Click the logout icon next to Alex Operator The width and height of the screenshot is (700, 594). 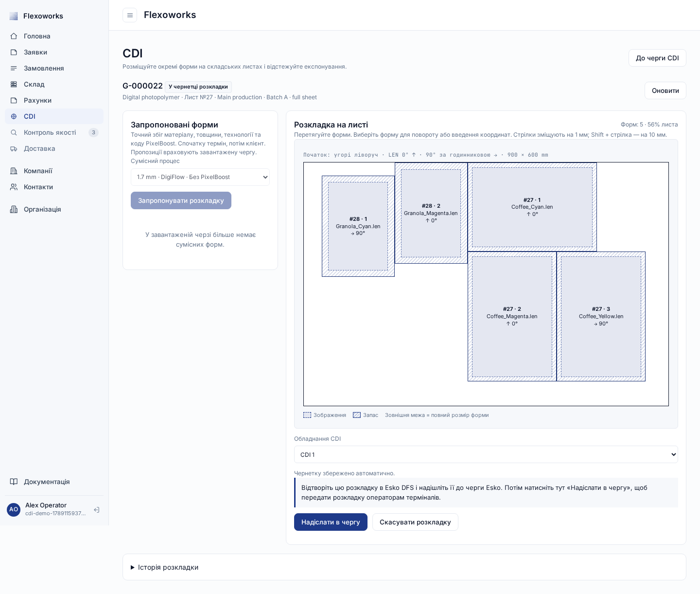click(97, 510)
